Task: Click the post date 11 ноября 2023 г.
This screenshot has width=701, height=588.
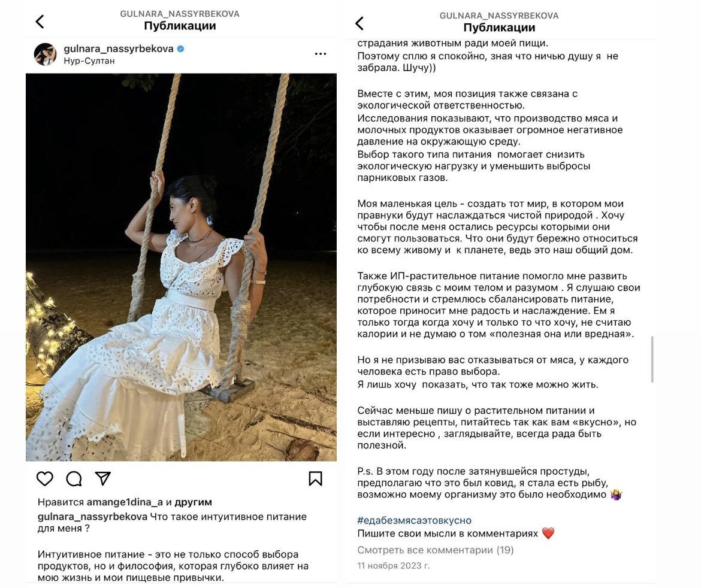Action: coord(393,565)
